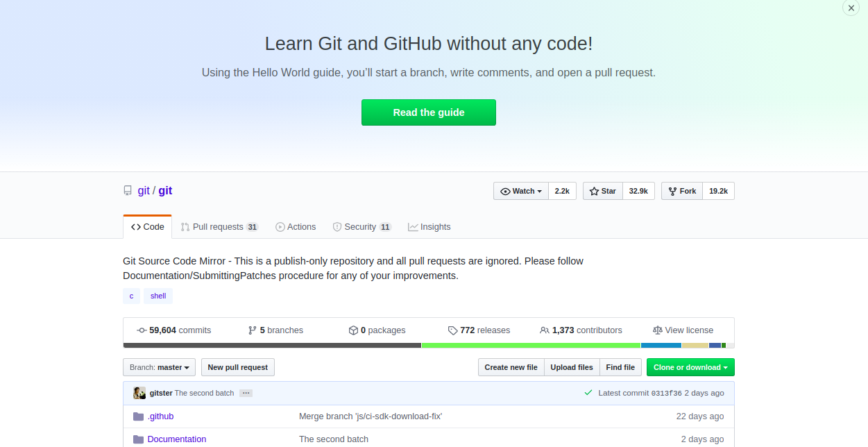The image size is (868, 447).
Task: Click the license scale icon
Action: coord(657,330)
